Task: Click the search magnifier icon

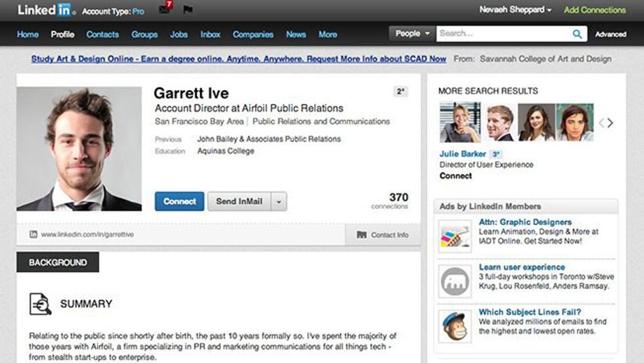Action: [x=577, y=34]
